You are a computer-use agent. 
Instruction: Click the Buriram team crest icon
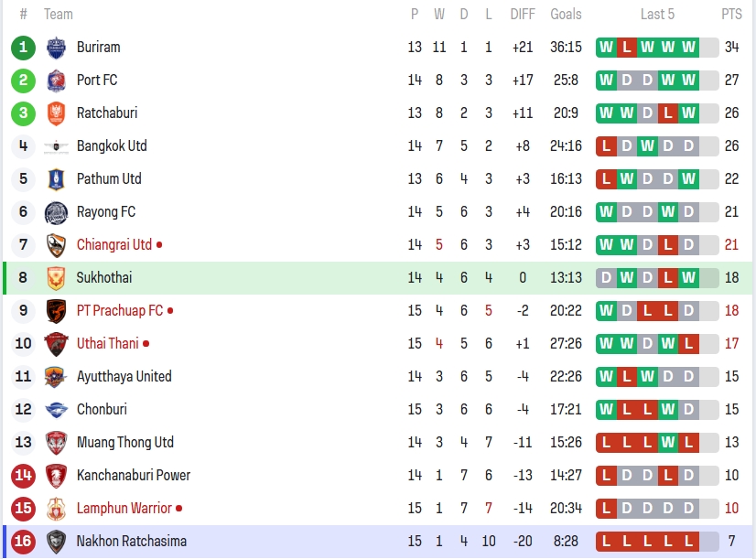tap(56, 48)
